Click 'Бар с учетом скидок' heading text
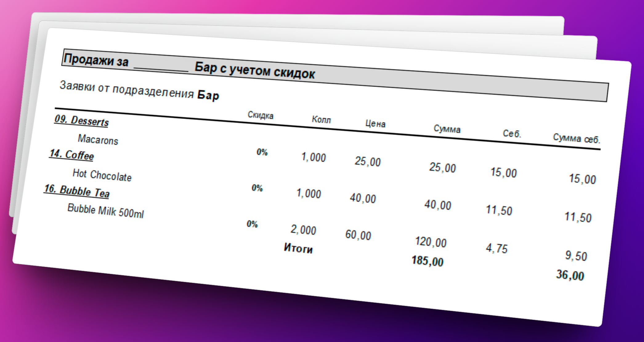 click(x=255, y=70)
